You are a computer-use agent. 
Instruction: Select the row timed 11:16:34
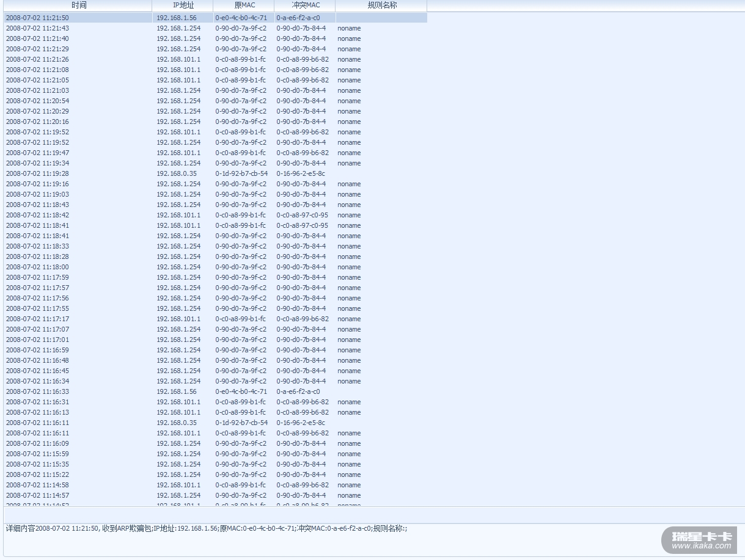pos(216,381)
